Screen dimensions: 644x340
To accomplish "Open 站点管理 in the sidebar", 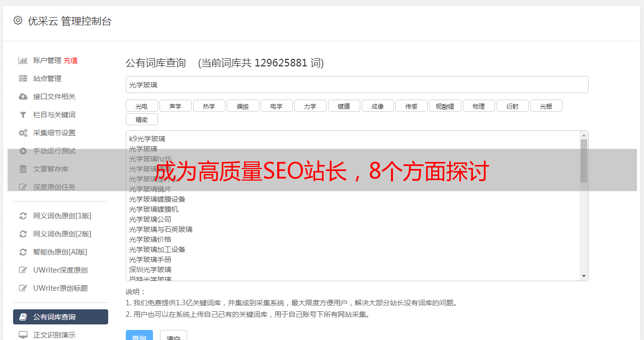I will [47, 78].
